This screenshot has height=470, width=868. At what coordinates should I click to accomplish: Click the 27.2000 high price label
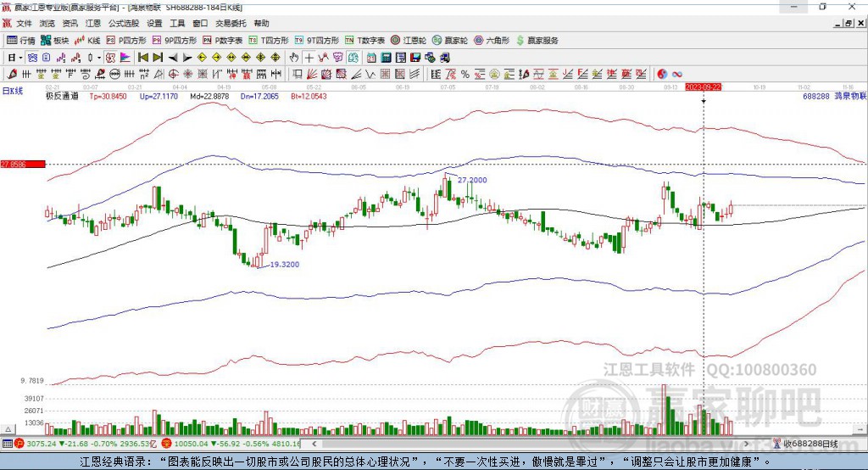tap(472, 180)
